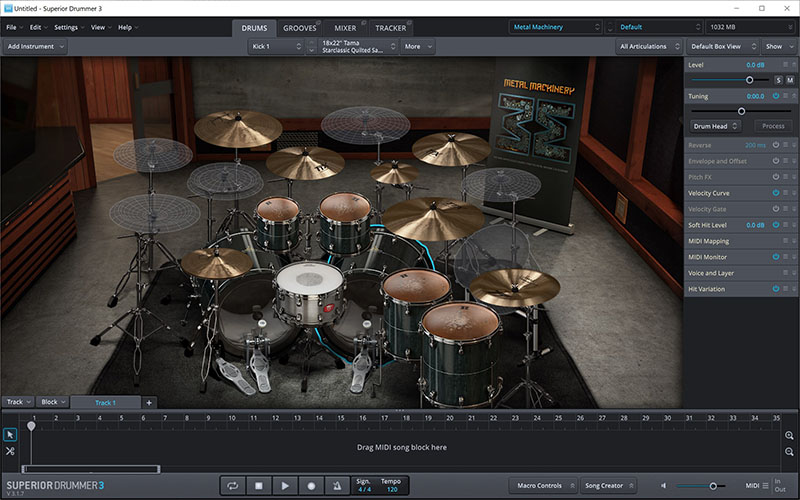800x500 pixels.
Task: Open the More dropdown
Action: coord(418,46)
